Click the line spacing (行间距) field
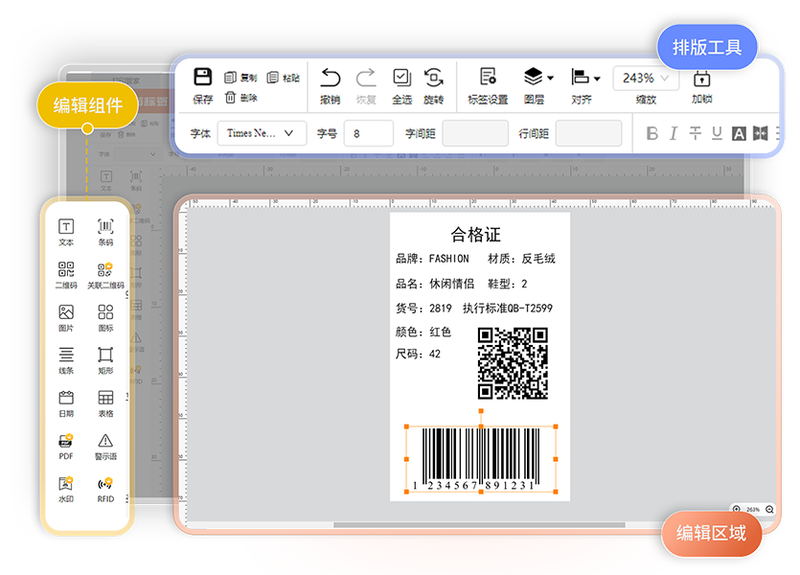800x575 pixels. pyautogui.click(x=589, y=133)
